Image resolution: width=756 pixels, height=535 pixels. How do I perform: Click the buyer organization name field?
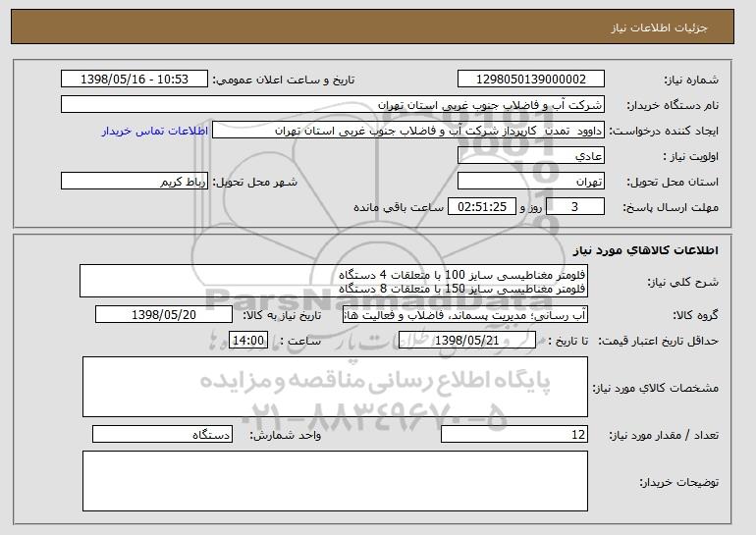[333, 105]
